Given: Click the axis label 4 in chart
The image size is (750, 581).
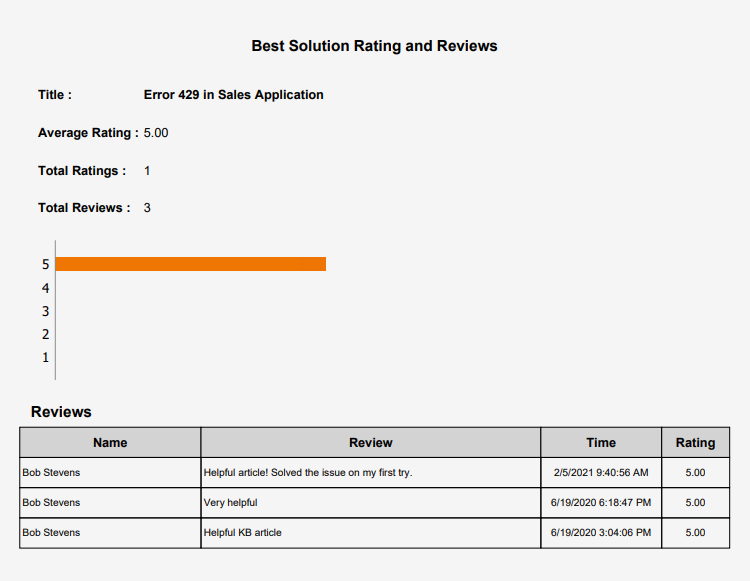Looking at the screenshot, I should (46, 288).
